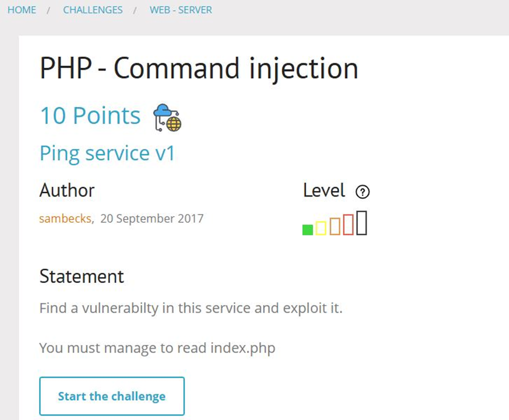Go to the WEB - SERVER category breadcrumb
This screenshot has height=420, width=509.
click(x=181, y=10)
